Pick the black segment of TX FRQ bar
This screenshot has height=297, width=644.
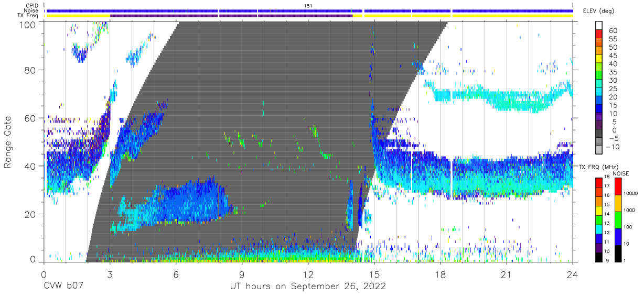coord(598,257)
